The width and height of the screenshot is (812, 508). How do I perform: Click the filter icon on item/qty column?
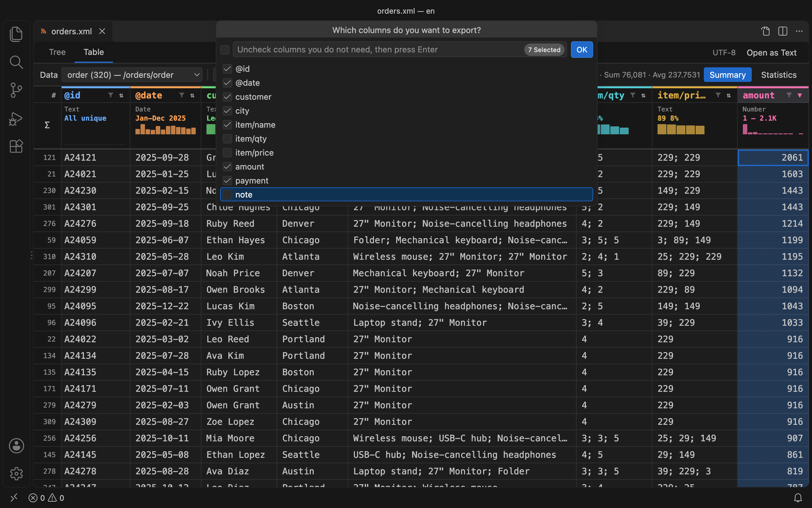click(x=632, y=96)
